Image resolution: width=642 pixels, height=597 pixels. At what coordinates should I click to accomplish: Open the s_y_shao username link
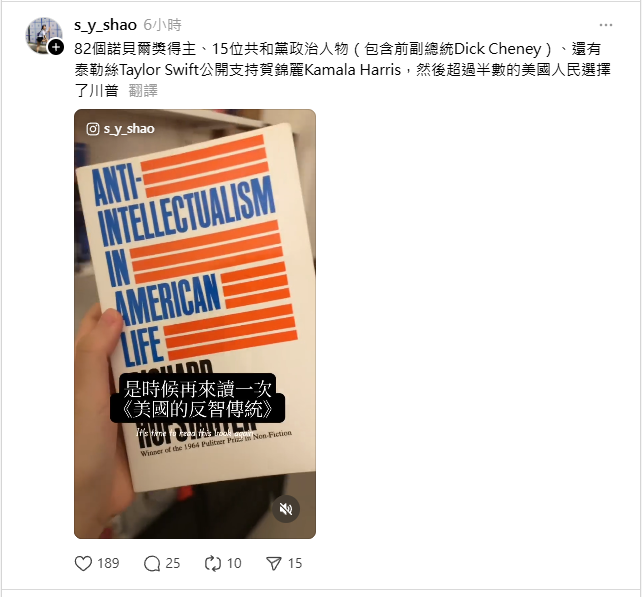105,25
